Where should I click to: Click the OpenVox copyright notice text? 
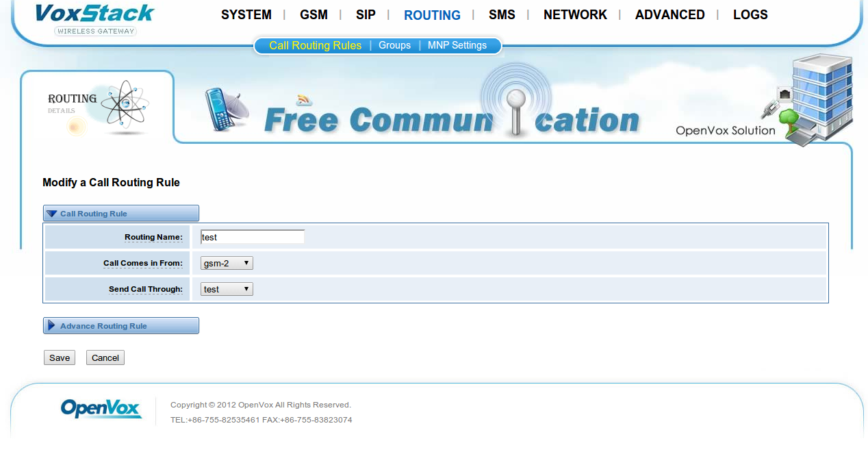pyautogui.click(x=261, y=405)
